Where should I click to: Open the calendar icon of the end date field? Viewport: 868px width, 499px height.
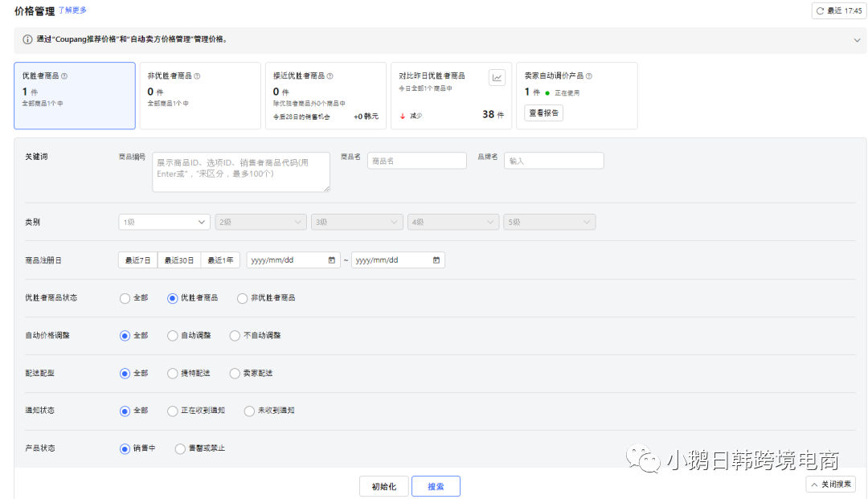436,260
